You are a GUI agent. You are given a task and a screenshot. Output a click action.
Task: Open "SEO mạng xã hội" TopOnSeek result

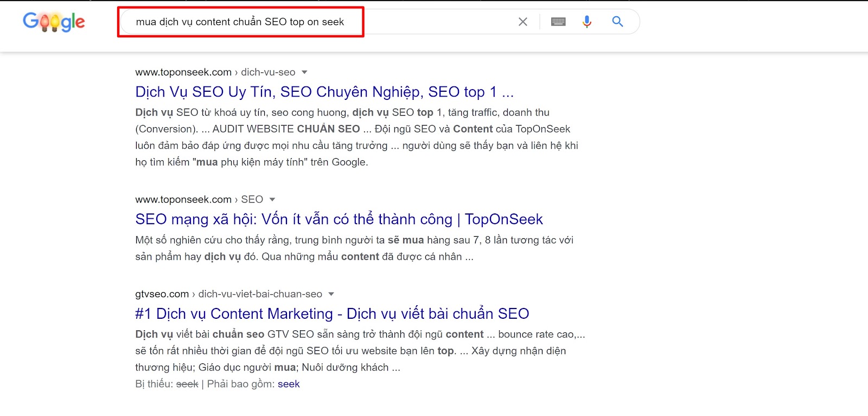[x=339, y=219]
